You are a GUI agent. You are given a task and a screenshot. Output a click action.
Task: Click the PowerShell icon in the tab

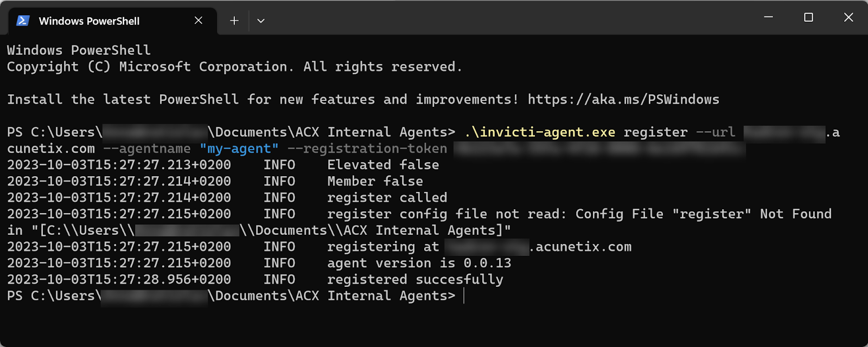tap(23, 21)
